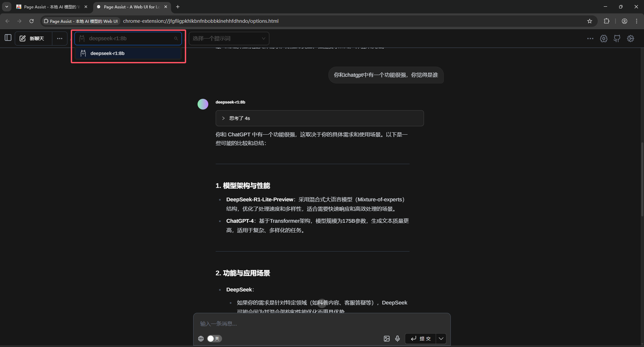644x347 pixels.
Task: Open the 选择一个提示词 prompt dropdown
Action: [229, 39]
